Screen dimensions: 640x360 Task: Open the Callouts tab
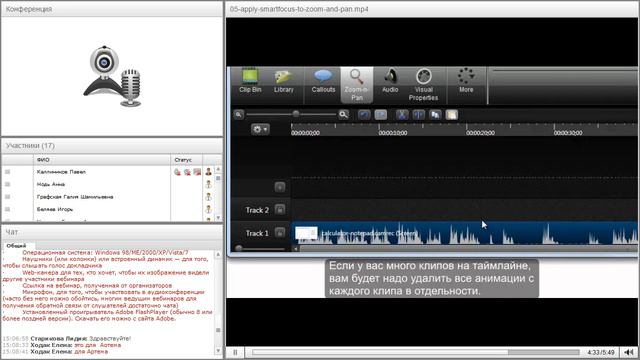[x=323, y=82]
